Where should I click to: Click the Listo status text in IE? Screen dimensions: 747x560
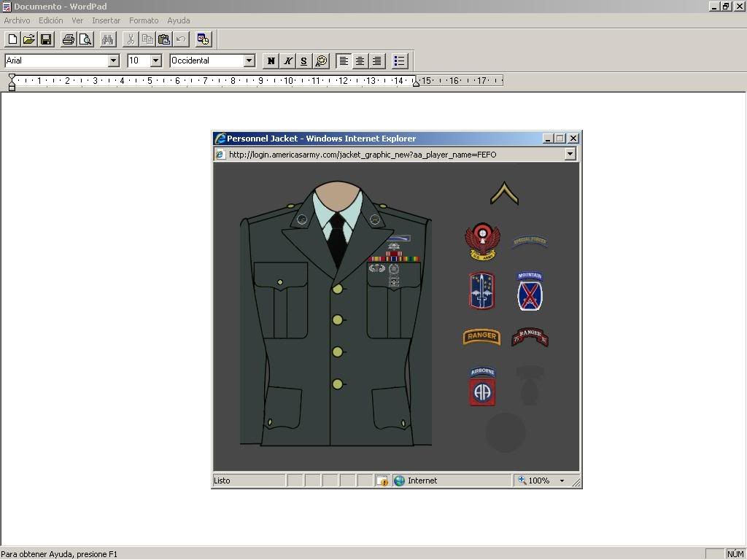(222, 481)
